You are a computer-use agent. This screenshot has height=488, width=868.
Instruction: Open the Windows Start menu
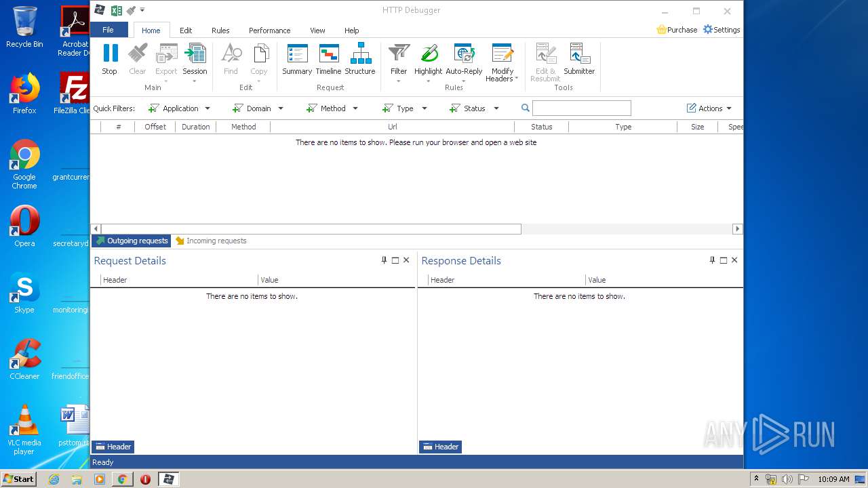18,479
